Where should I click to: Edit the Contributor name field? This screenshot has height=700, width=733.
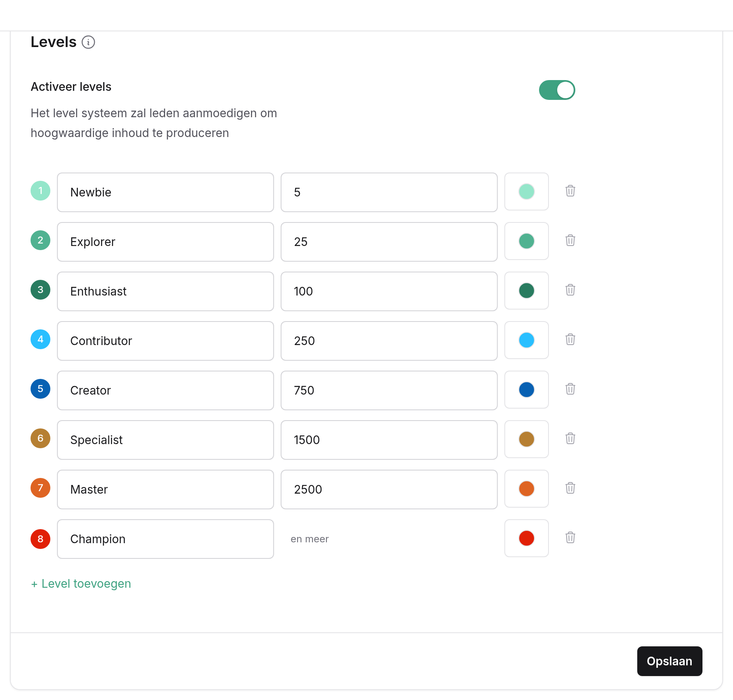[166, 341]
